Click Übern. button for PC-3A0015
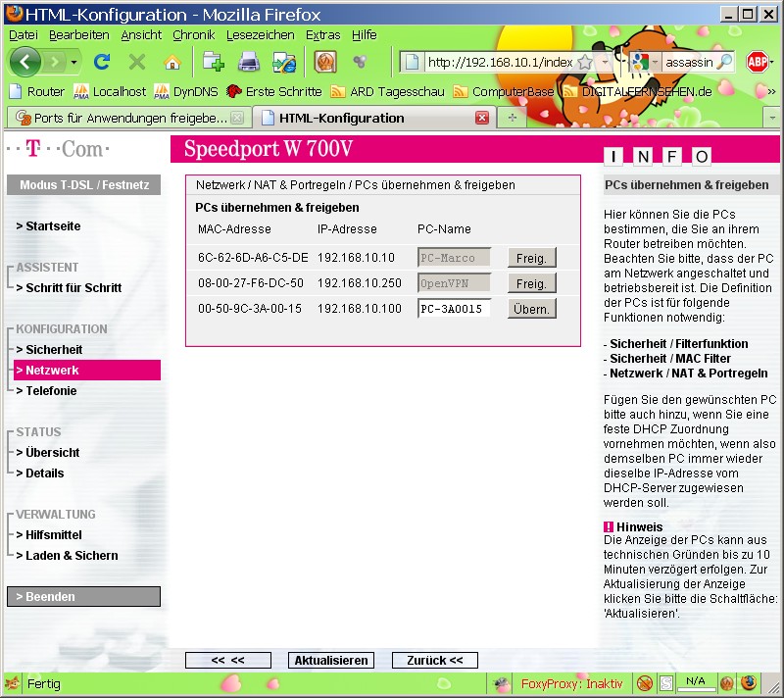The image size is (784, 698). (x=531, y=309)
